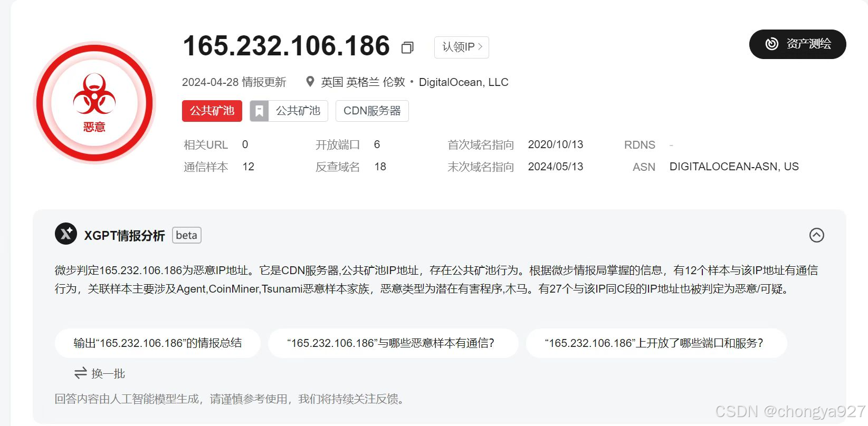This screenshot has width=868, height=426.
Task: Copy the IP address with copy icon
Action: click(x=407, y=47)
